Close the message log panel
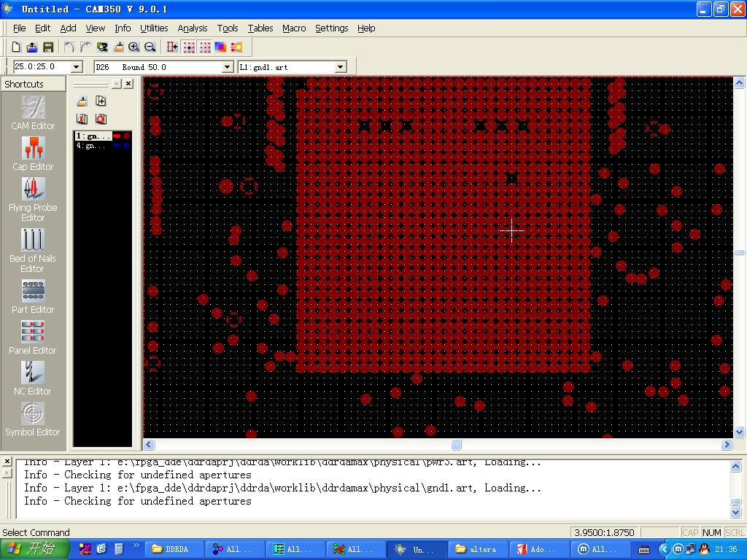The height and width of the screenshot is (560, 747). coord(7,461)
